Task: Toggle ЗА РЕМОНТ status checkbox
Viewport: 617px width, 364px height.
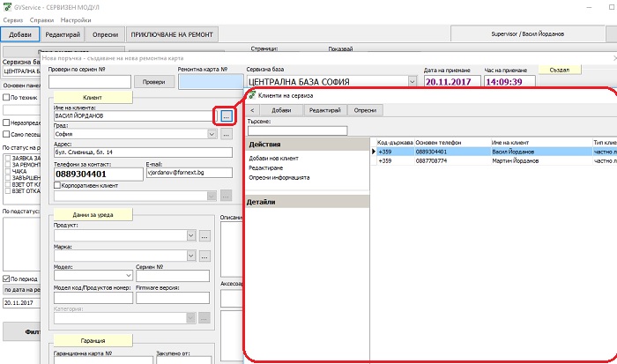Action: click(x=7, y=165)
